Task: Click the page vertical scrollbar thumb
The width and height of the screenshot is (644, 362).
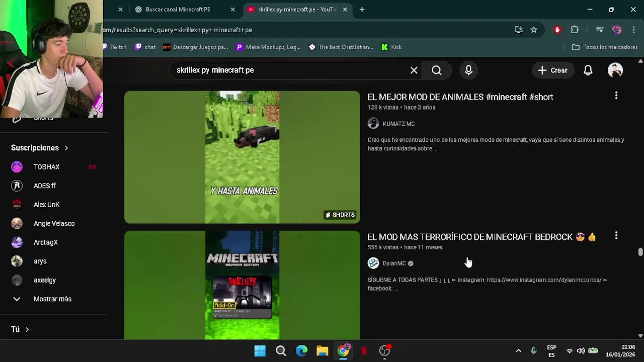Action: click(x=640, y=252)
